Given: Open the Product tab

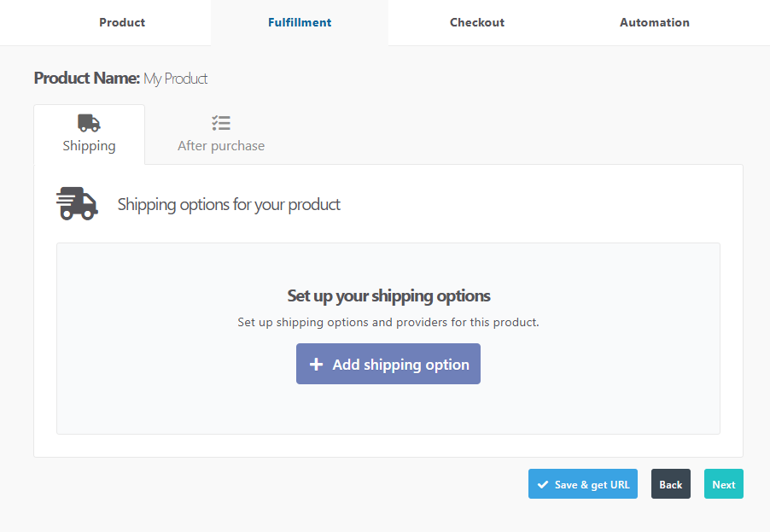Looking at the screenshot, I should [x=122, y=22].
